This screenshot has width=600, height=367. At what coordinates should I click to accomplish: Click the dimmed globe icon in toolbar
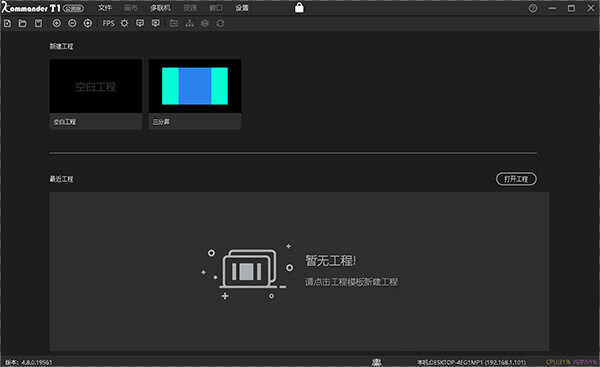205,23
